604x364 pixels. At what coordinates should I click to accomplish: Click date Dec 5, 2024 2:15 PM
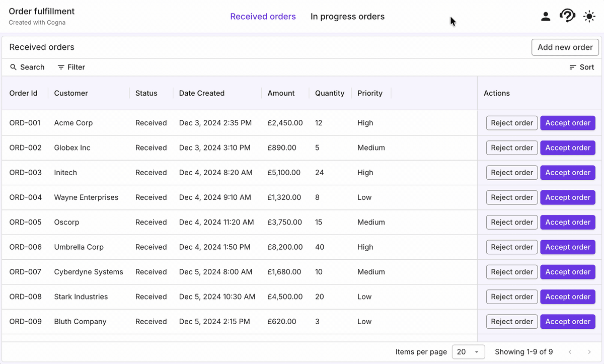(214, 322)
